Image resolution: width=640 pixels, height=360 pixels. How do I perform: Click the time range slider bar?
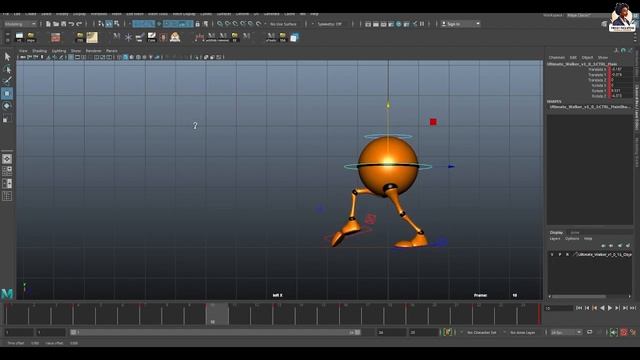(215, 333)
